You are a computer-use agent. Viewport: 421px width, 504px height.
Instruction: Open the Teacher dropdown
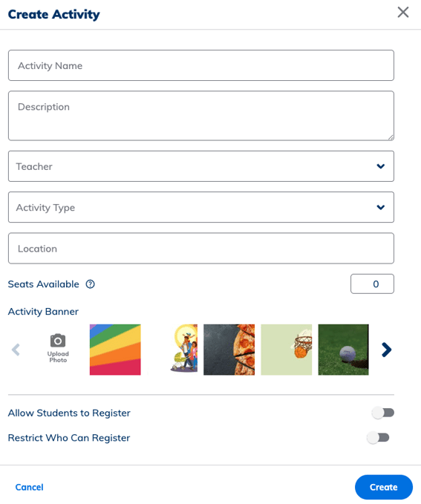(x=201, y=166)
